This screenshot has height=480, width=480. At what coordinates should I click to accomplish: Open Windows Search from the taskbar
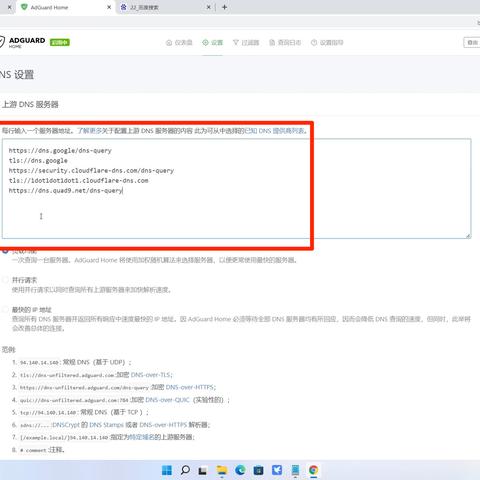click(185, 470)
